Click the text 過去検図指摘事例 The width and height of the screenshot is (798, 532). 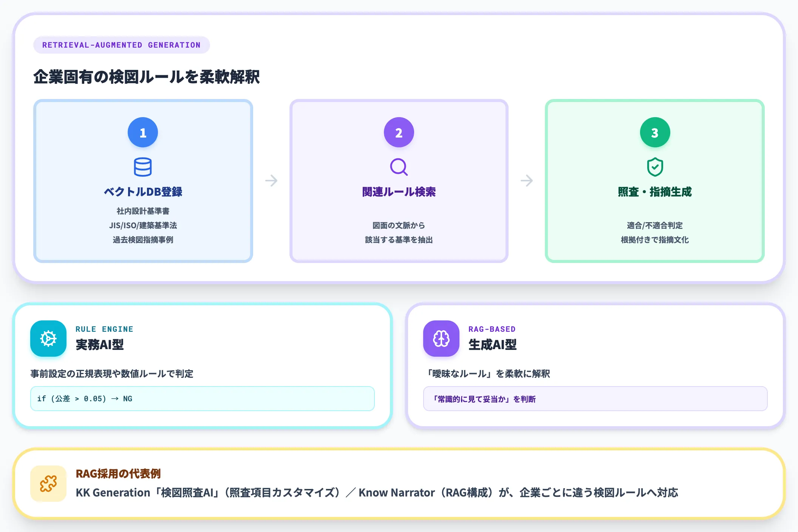tap(143, 240)
